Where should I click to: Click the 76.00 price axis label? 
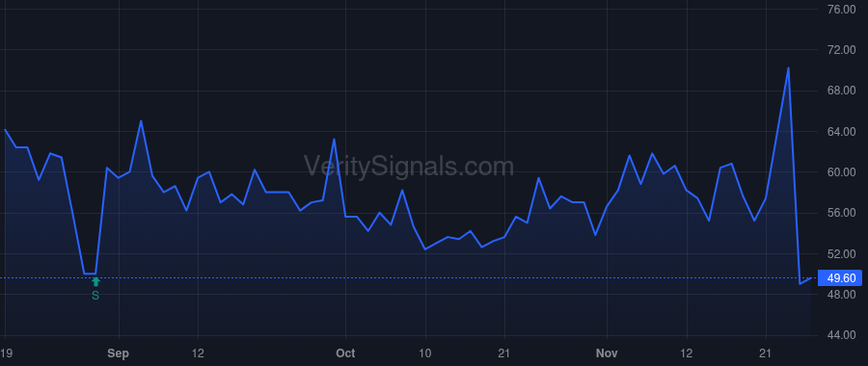point(840,9)
